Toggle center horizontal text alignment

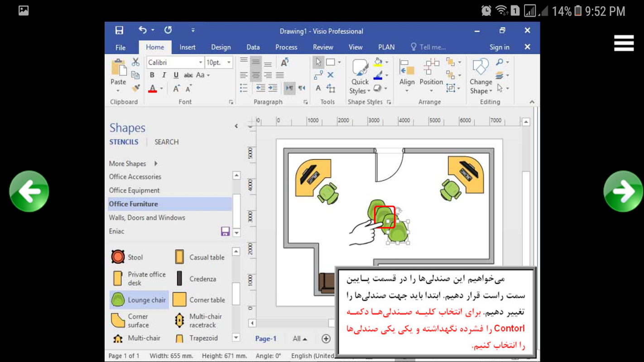coord(256,75)
